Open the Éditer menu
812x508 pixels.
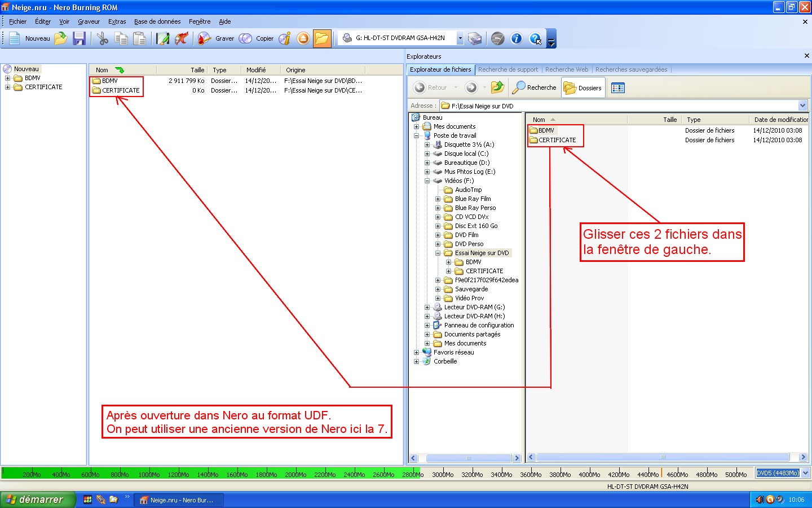43,21
